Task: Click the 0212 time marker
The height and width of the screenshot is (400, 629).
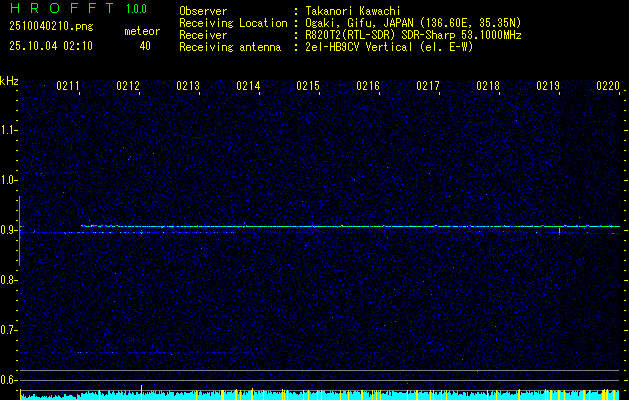Action: [128, 86]
